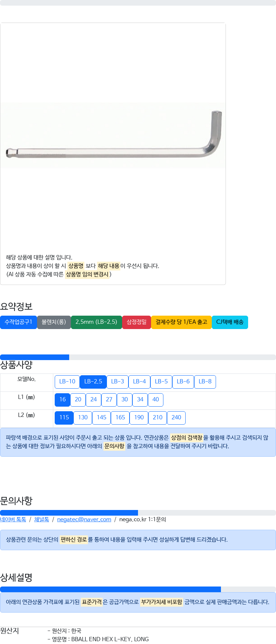Screen dimensions: 276x644
Task: Select L2 length 130 option
Action: (x=83, y=418)
